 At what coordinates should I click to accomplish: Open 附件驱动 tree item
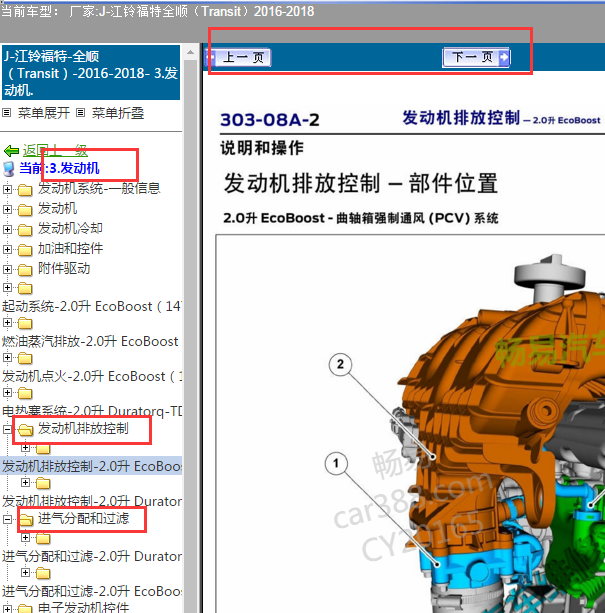tap(64, 268)
